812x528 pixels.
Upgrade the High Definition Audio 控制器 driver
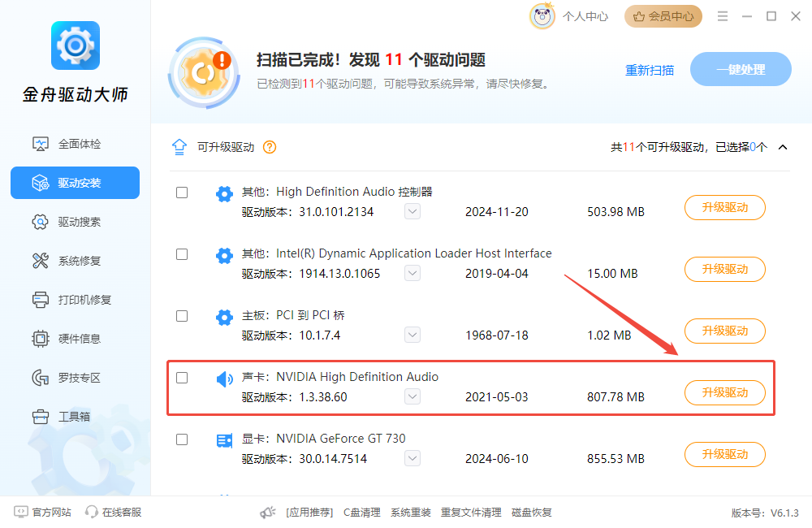pyautogui.click(x=724, y=207)
